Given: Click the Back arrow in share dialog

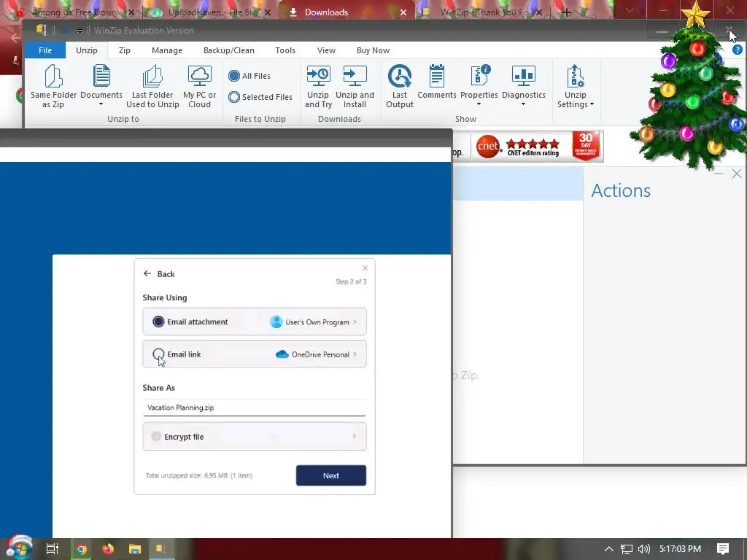Looking at the screenshot, I should pyautogui.click(x=147, y=274).
